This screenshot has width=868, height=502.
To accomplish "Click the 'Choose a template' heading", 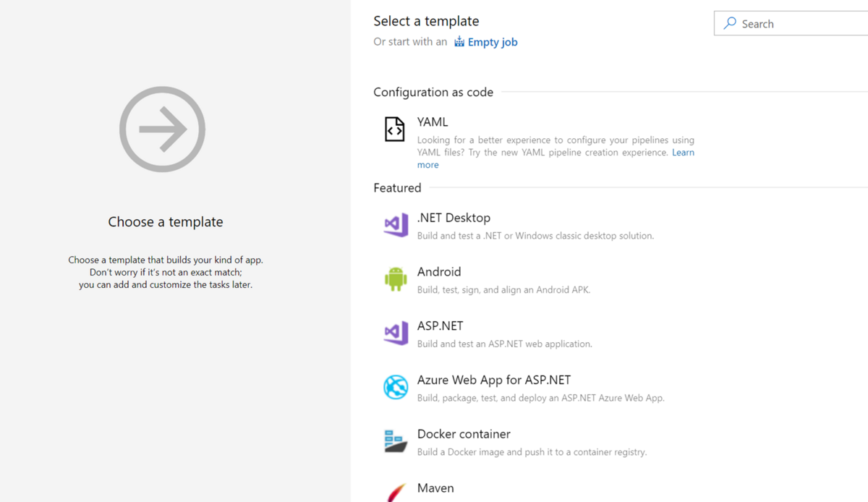I will (x=166, y=222).
